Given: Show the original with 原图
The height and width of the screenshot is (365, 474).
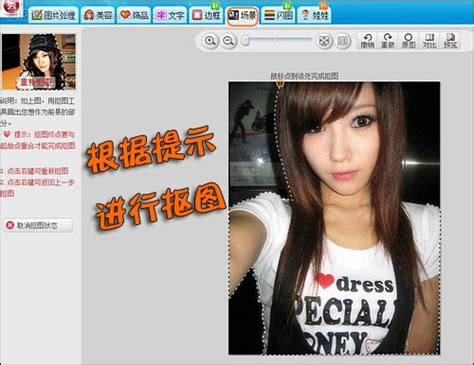Looking at the screenshot, I should [x=408, y=41].
